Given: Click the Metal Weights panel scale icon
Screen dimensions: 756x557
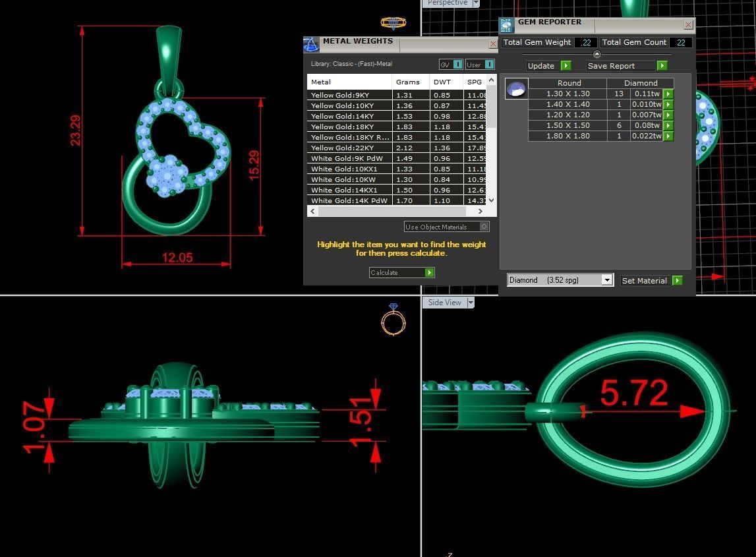Looking at the screenshot, I should pos(310,45).
